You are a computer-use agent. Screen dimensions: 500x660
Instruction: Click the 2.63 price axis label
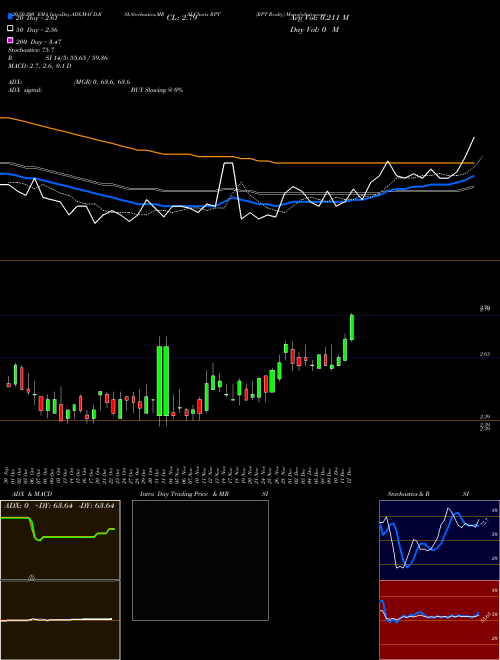(x=484, y=354)
